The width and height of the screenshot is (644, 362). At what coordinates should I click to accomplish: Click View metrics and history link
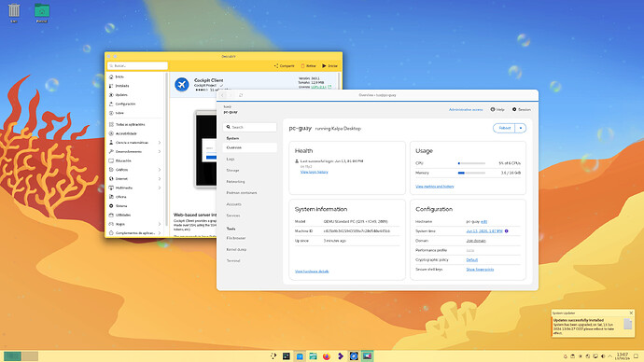435,187
